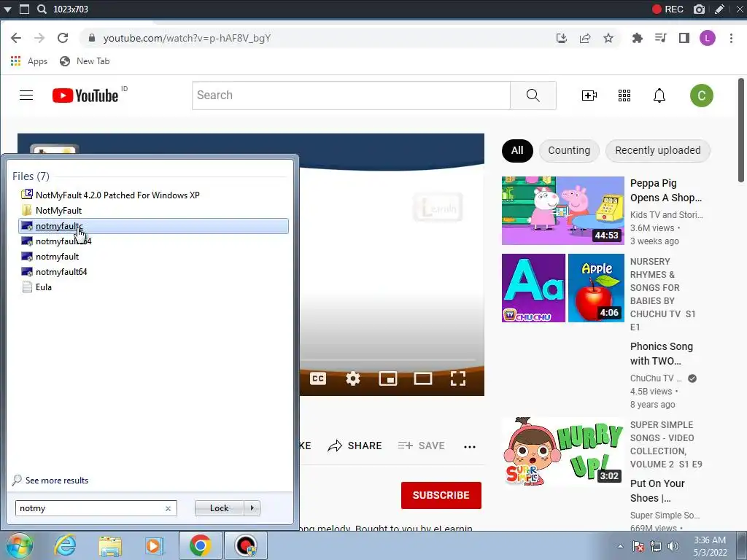Viewport: 747px width, 560px height.
Task: Open the Chrome extensions puzzle icon
Action: pos(638,38)
